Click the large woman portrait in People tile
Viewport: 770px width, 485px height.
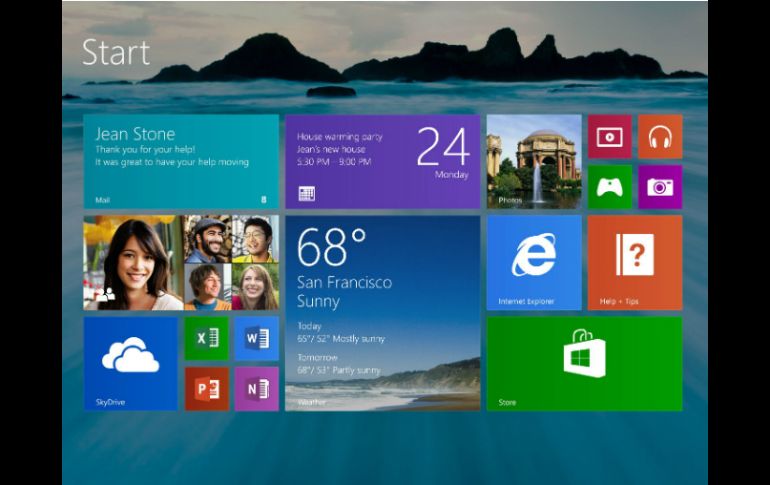132,263
